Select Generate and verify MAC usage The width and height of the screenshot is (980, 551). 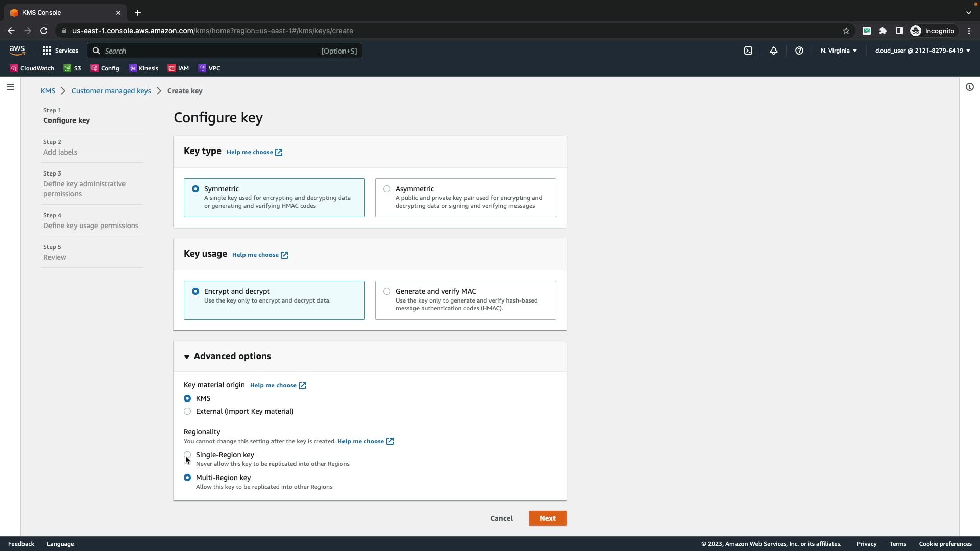387,291
